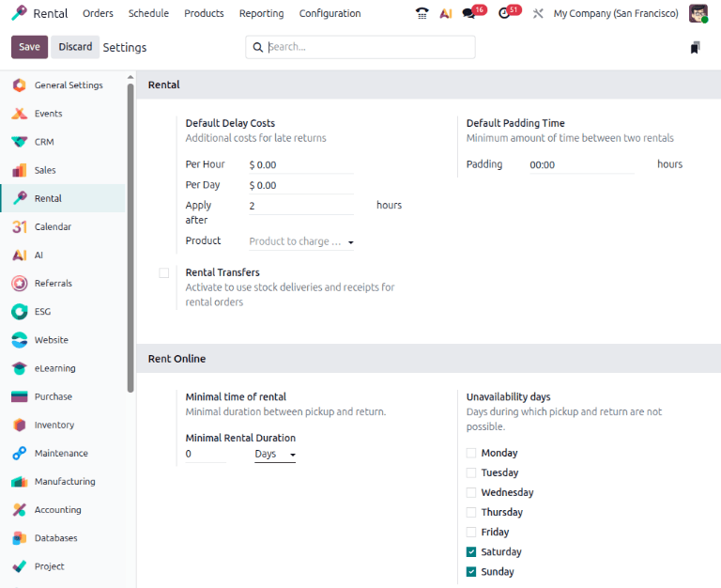The height and width of the screenshot is (588, 721).
Task: Open the messages chat bubble icon
Action: [x=469, y=13]
